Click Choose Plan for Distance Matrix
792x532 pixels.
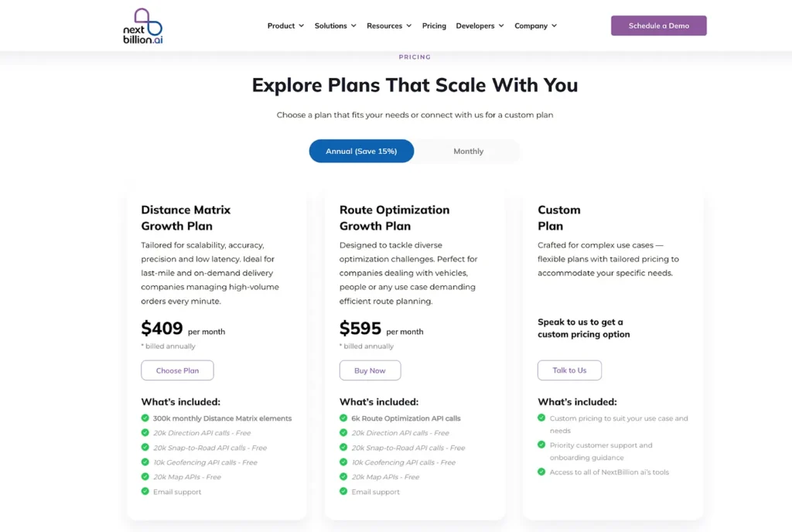(x=177, y=370)
